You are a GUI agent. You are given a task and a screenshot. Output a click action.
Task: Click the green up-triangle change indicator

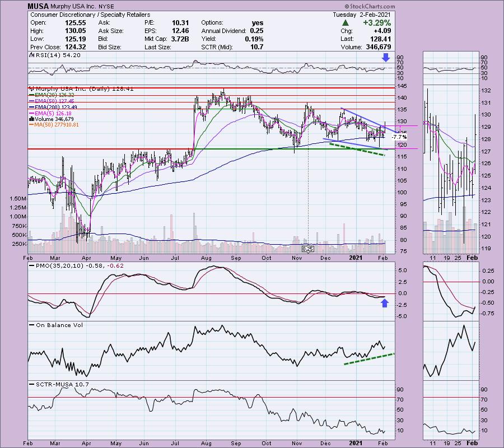pyautogui.click(x=345, y=23)
